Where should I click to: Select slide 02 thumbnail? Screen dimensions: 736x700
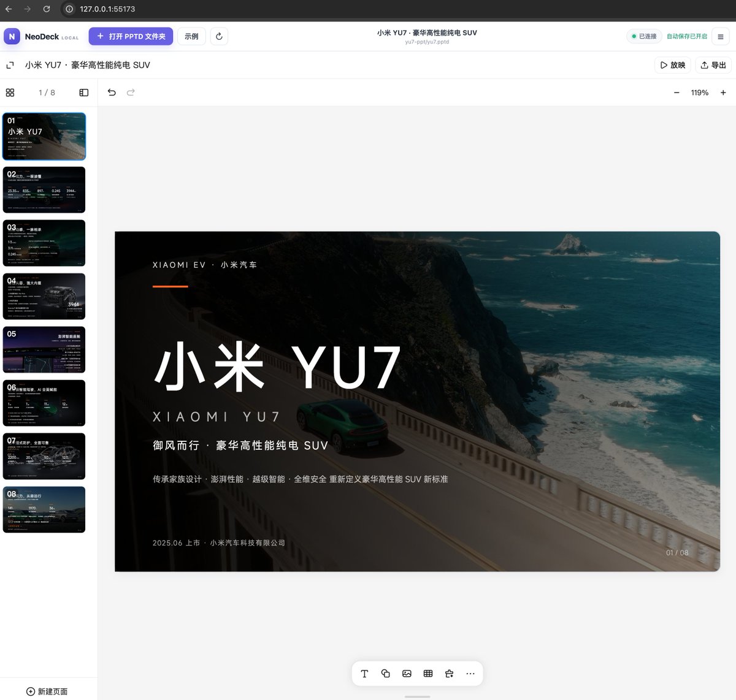click(x=44, y=189)
